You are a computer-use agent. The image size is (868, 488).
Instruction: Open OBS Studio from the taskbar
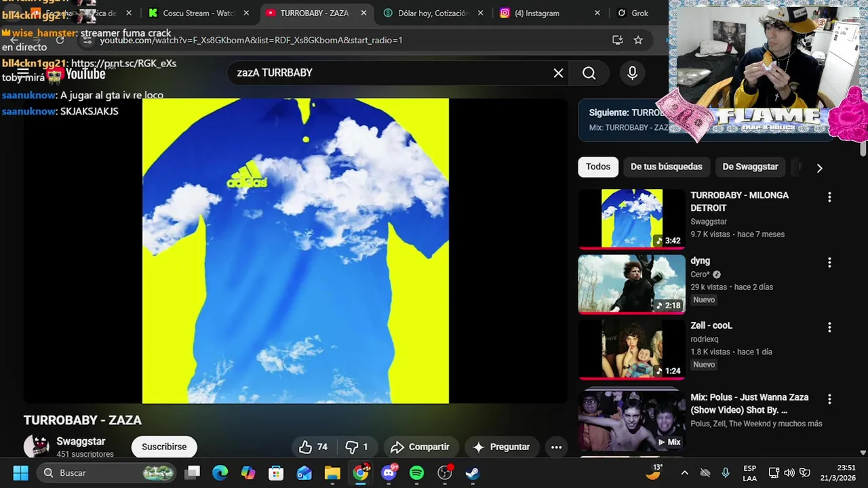pos(445,472)
